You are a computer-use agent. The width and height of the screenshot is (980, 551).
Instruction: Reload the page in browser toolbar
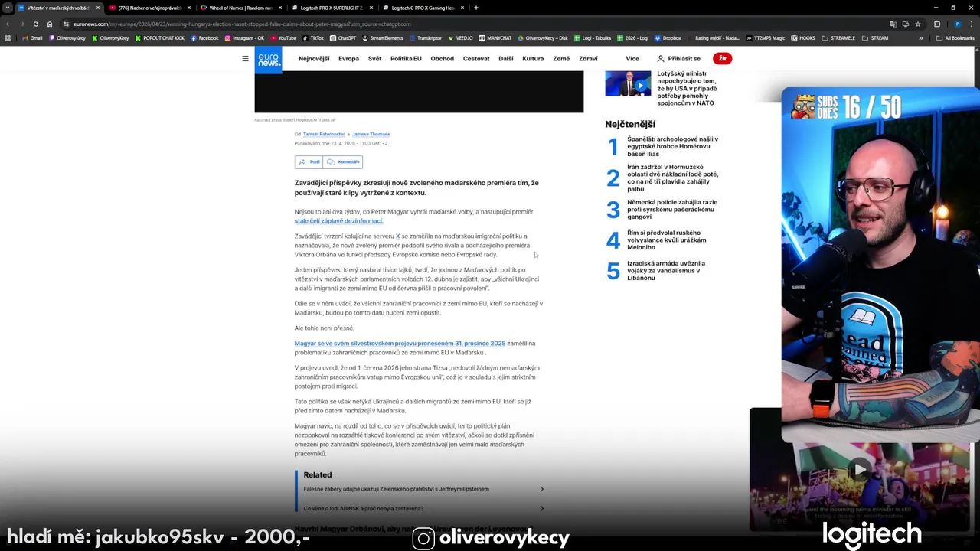[36, 24]
